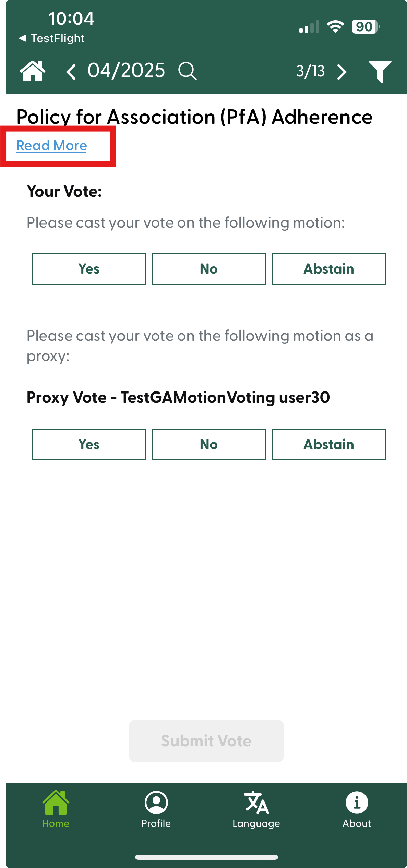Tap the home icon in top header
This screenshot has width=407, height=868.
[x=33, y=71]
